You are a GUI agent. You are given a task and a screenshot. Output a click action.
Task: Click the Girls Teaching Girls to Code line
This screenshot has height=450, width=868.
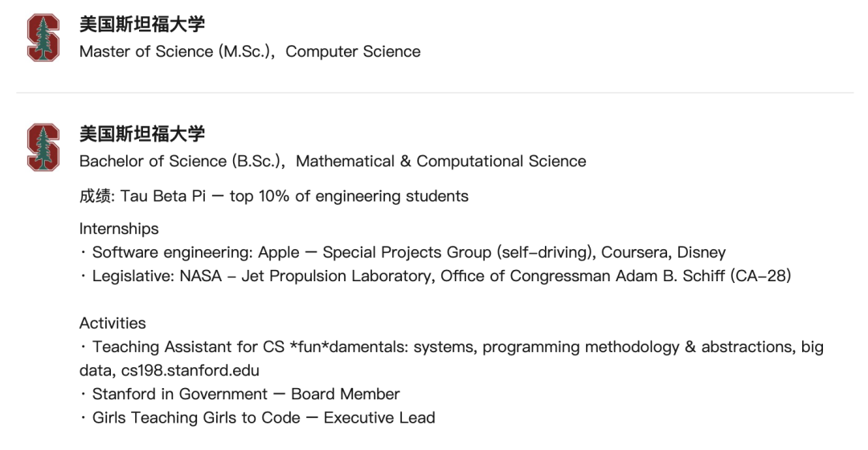[263, 418]
